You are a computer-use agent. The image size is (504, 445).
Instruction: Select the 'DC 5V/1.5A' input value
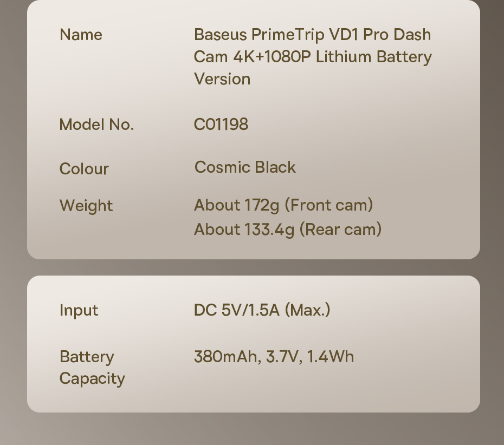(x=236, y=310)
